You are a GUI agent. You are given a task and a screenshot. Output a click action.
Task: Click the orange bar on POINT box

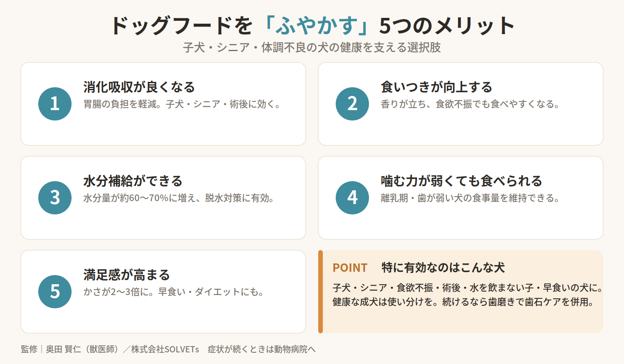click(x=320, y=292)
